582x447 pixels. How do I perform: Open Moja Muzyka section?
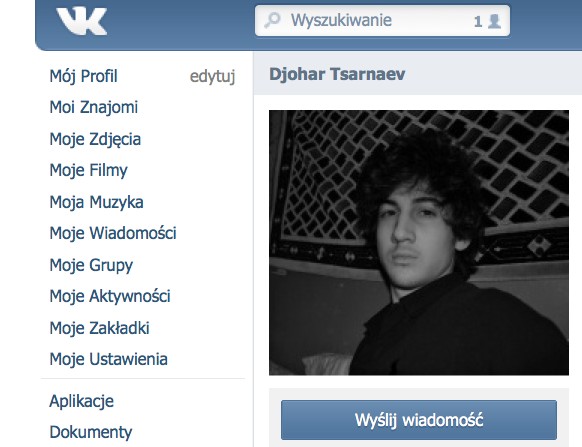97,202
